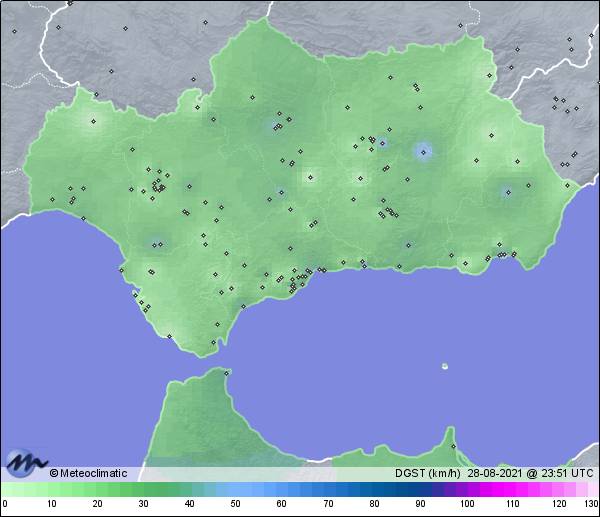This screenshot has height=517, width=600.
Task: Click the 28-08-2021 @ 23:51 UTC timestamp
Action: (531, 473)
